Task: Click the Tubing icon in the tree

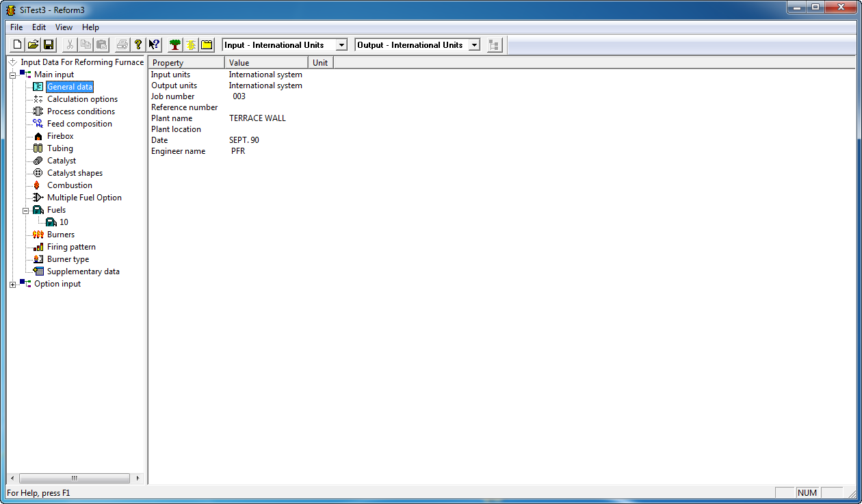Action: click(38, 148)
